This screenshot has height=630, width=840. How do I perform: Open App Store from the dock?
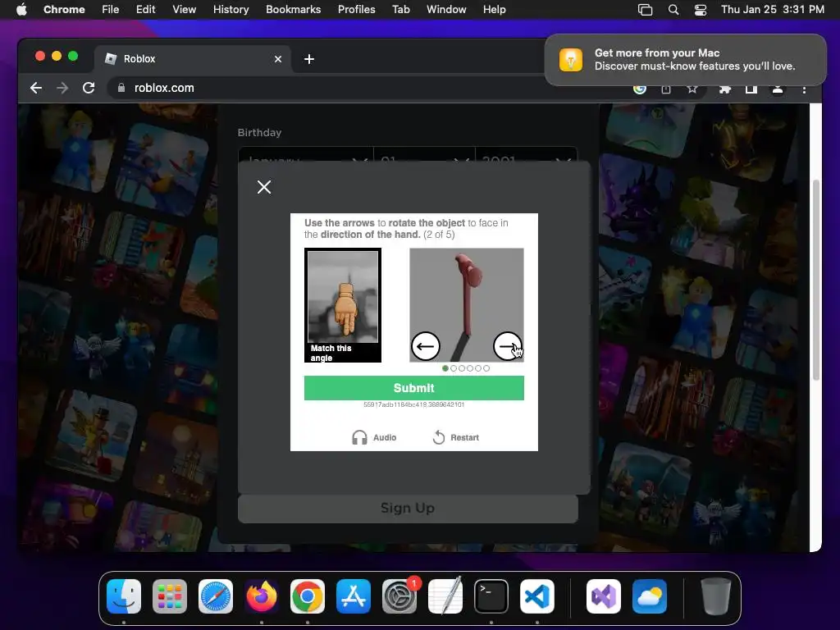[x=354, y=596]
